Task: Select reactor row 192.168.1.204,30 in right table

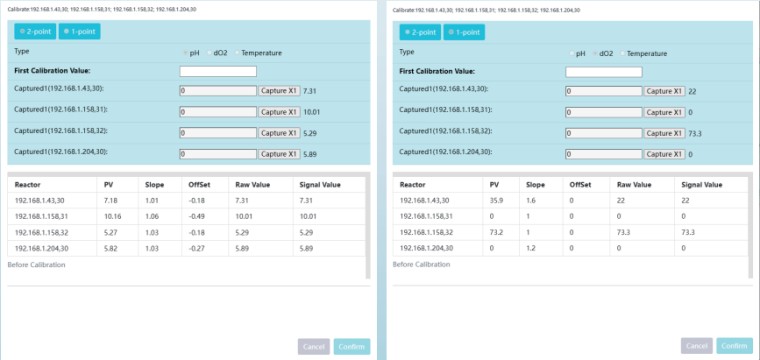Action: (570, 249)
